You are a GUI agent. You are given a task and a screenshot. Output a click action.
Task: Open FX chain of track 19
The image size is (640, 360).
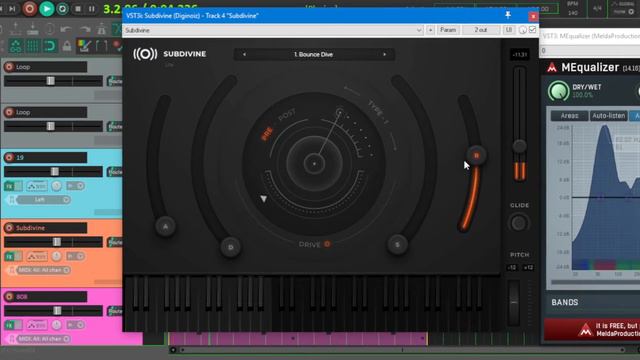(x=9, y=186)
